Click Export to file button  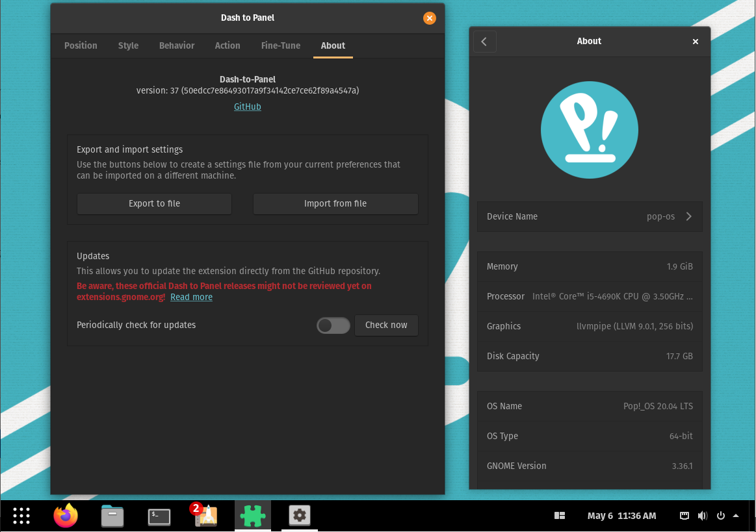click(154, 204)
